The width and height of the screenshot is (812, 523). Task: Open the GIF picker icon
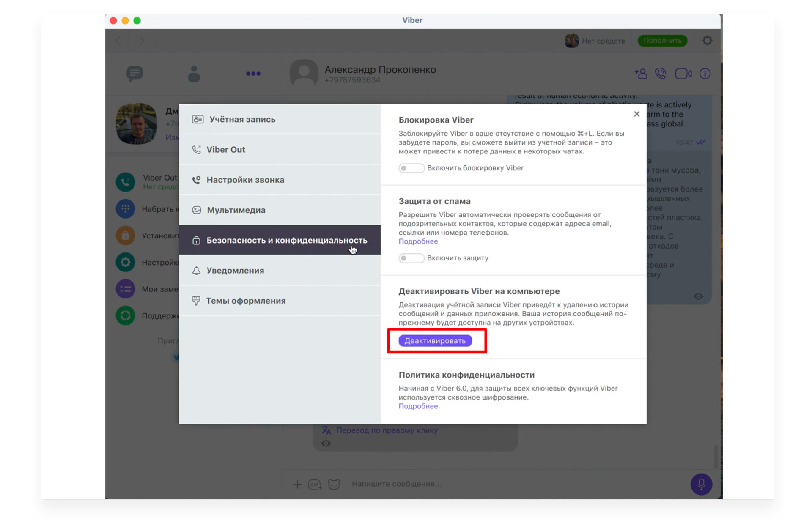pyautogui.click(x=315, y=484)
